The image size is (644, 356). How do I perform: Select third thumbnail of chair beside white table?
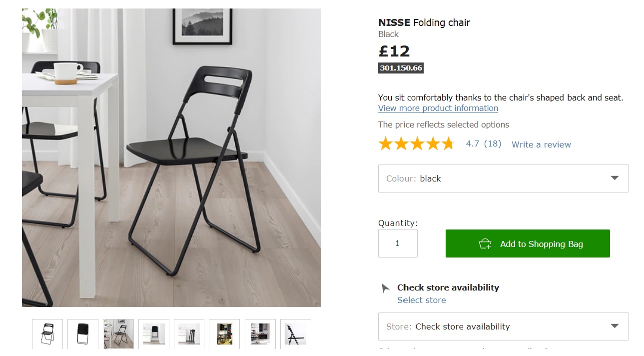(x=118, y=333)
